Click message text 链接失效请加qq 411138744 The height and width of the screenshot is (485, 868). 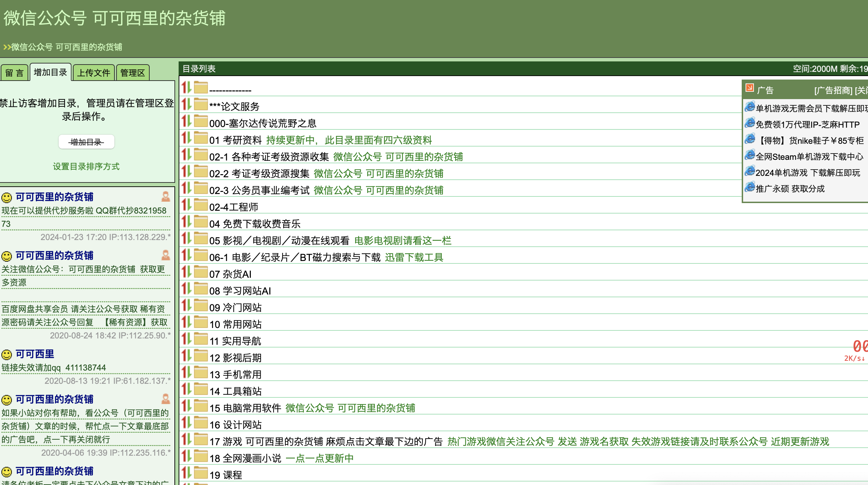[54, 368]
